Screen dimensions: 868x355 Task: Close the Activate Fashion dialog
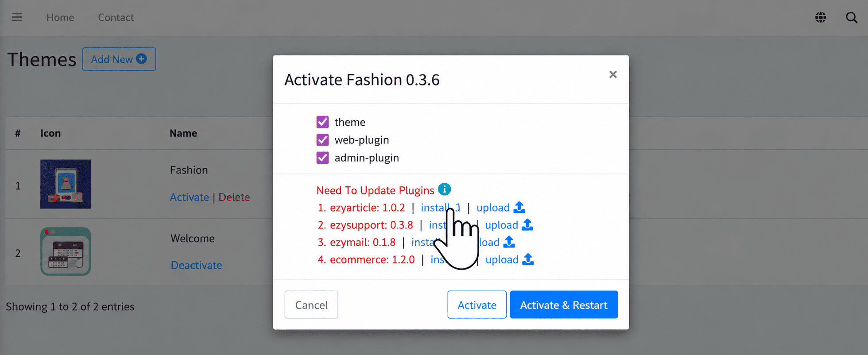click(613, 74)
